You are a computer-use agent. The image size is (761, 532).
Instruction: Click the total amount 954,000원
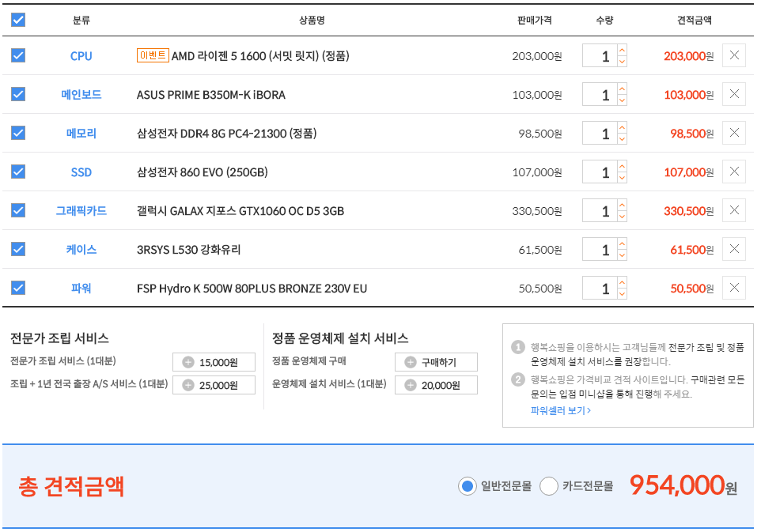[683, 485]
